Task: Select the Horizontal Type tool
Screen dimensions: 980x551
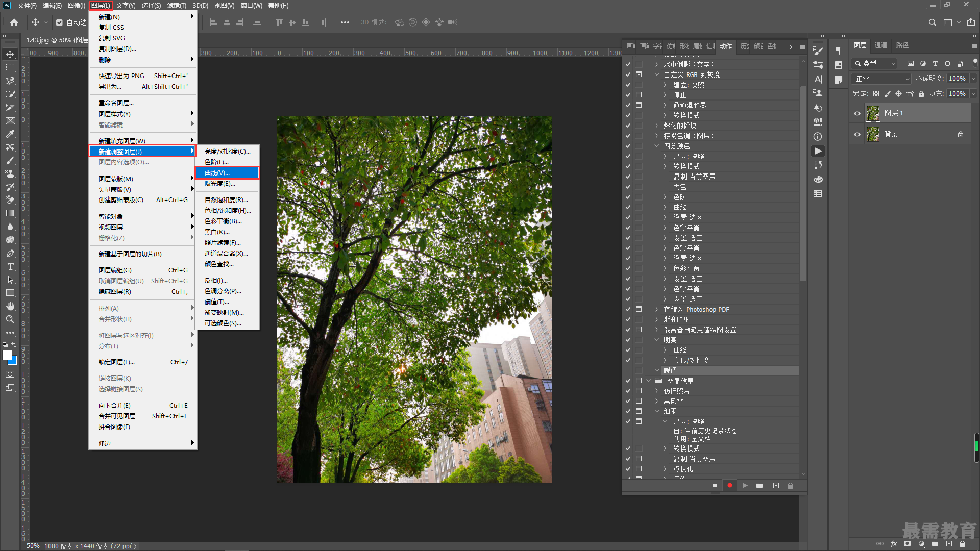Action: (x=10, y=266)
